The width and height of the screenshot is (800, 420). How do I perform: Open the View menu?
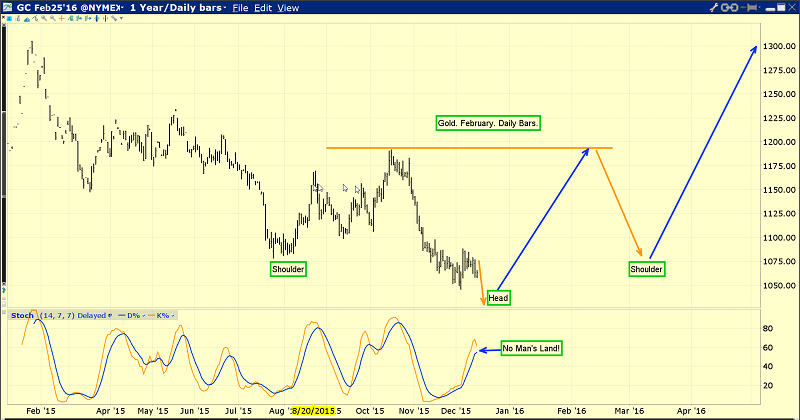click(289, 7)
